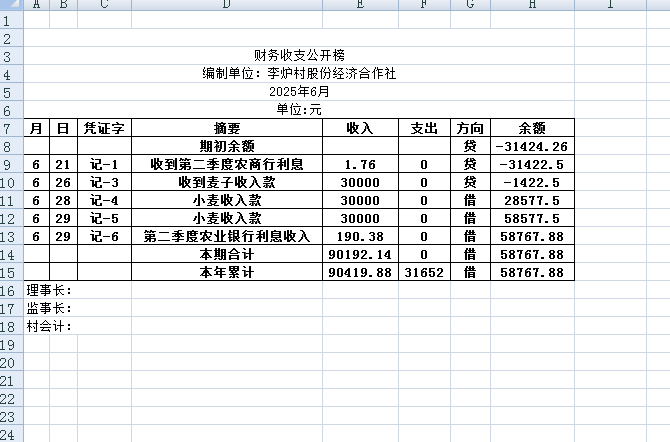The image size is (670, 442).
Task: Select the entire column D
Action: pos(227,5)
